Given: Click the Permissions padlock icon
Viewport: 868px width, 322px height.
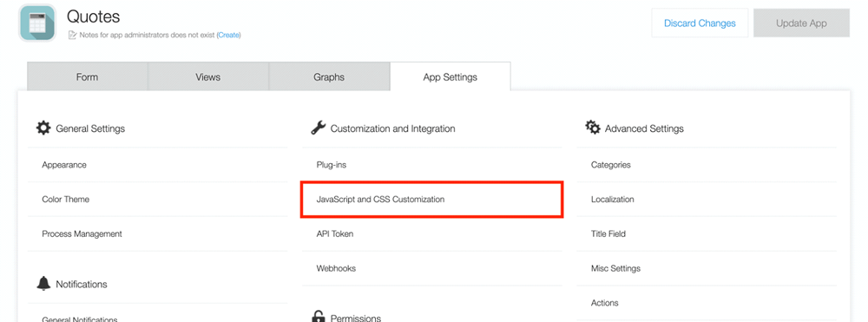Looking at the screenshot, I should coord(319,317).
